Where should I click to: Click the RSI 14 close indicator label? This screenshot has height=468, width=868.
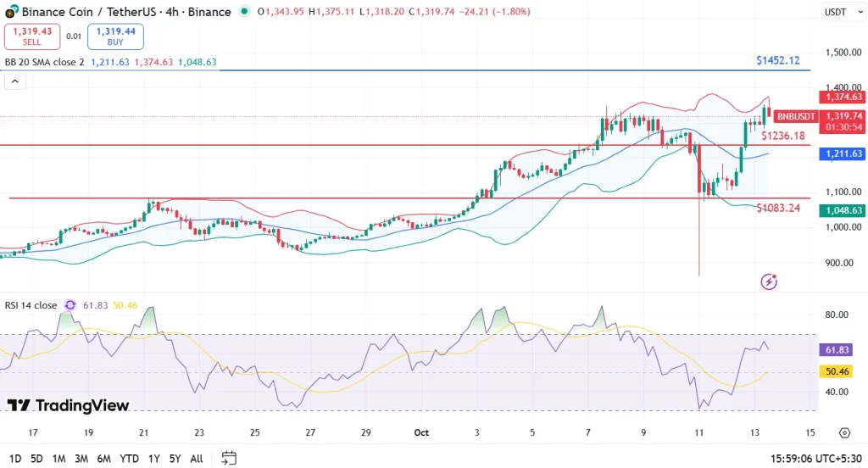(31, 305)
